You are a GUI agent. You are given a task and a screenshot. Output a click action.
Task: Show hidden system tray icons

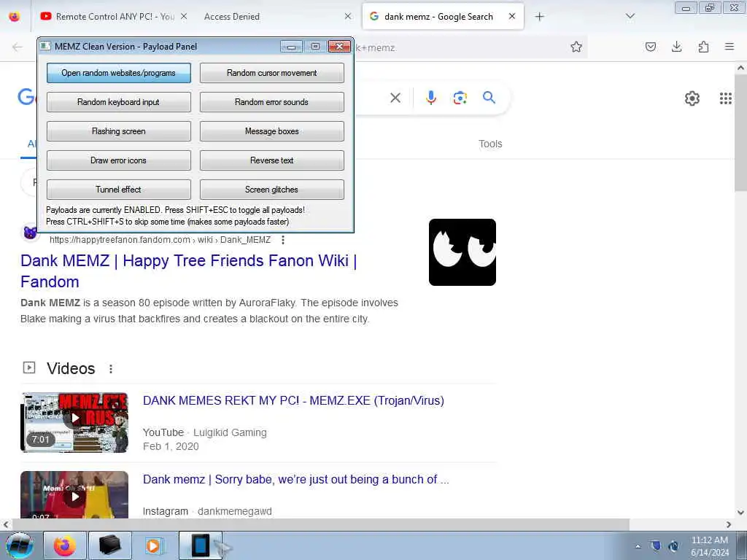[638, 547]
